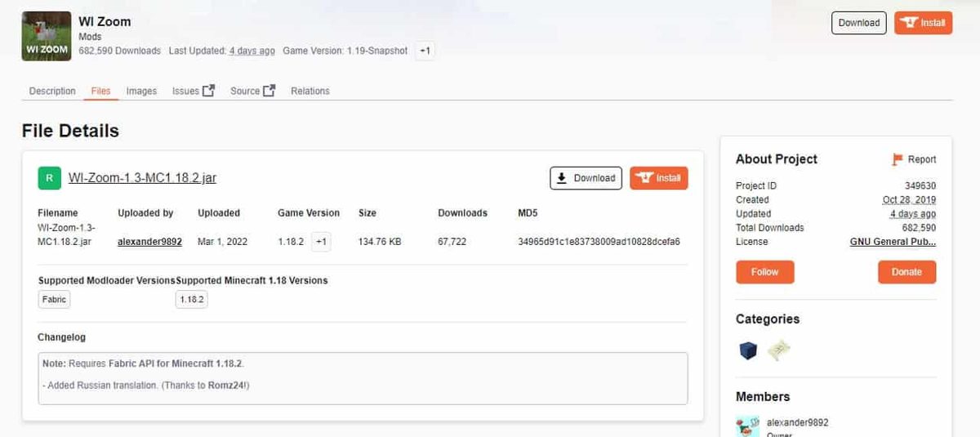The image size is (980, 437).
Task: Expand +1 next to 1.18.2 game version
Action: [321, 242]
